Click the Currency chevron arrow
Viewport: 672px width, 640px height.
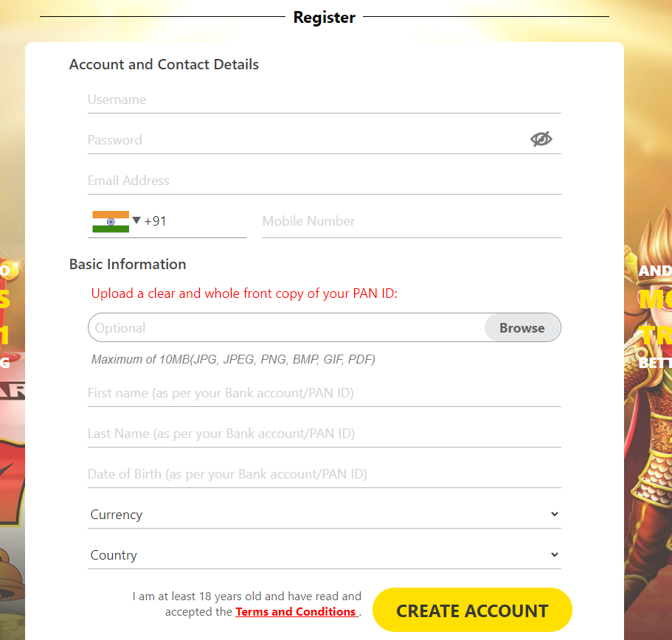point(554,514)
